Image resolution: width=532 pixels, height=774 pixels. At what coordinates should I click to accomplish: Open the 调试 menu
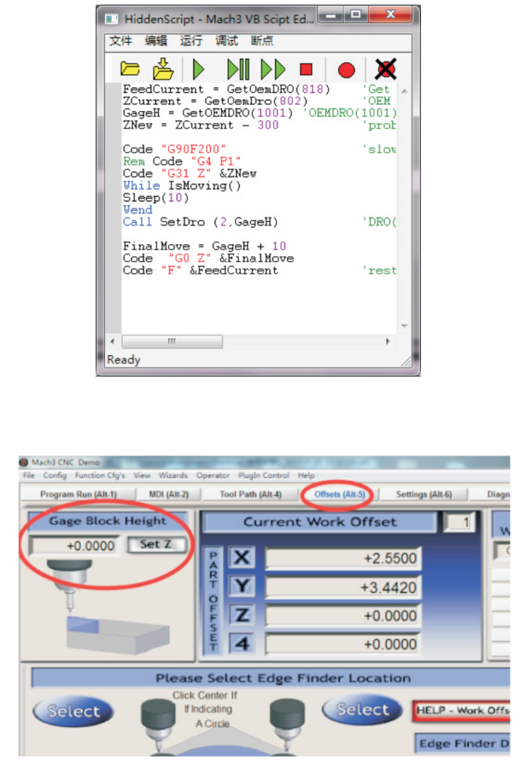[226, 41]
